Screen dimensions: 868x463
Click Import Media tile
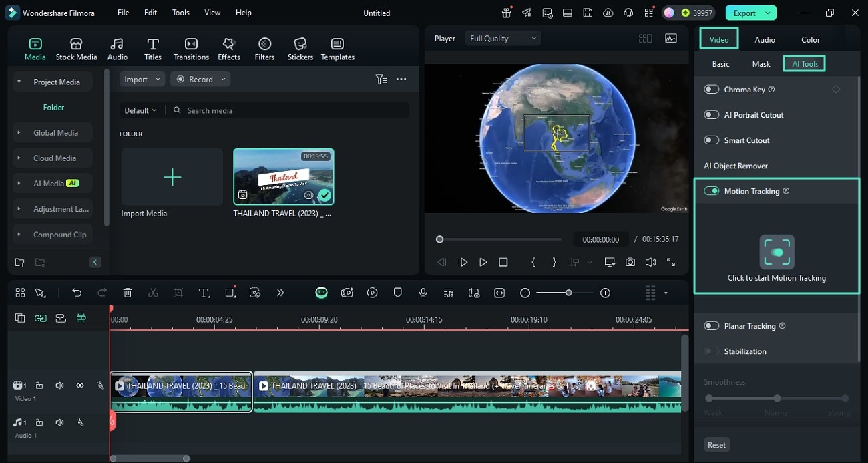[172, 177]
